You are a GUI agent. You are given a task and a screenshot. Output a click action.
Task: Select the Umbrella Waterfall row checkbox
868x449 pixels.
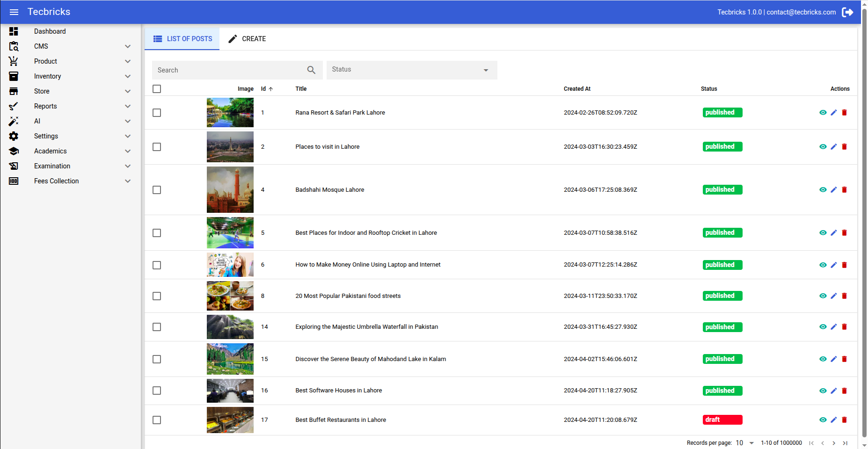(157, 327)
